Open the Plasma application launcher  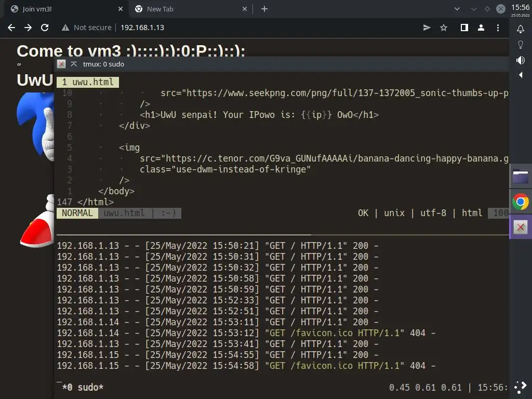pyautogui.click(x=521, y=387)
